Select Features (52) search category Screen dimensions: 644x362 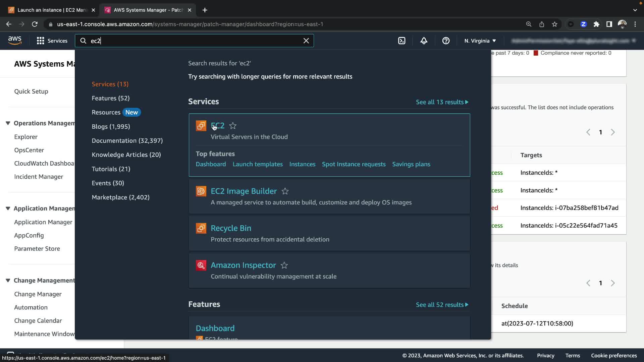click(110, 98)
